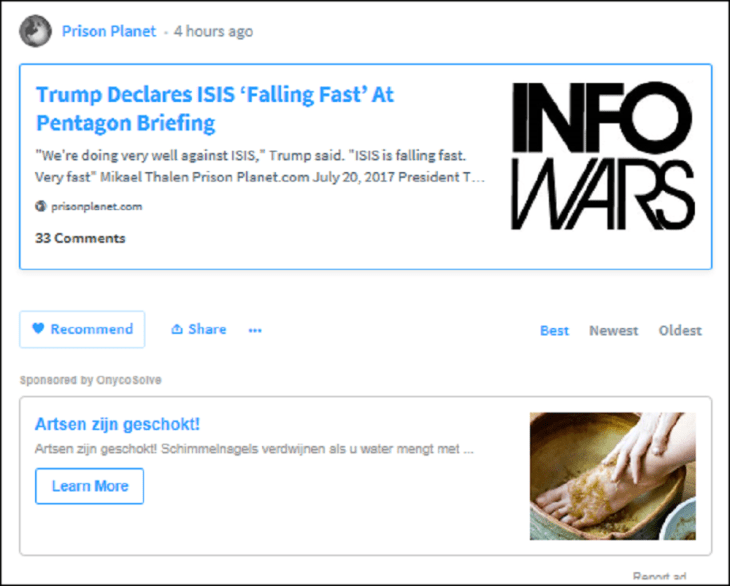Open the prisonplanet.com source link
The height and width of the screenshot is (586, 730).
(x=96, y=207)
